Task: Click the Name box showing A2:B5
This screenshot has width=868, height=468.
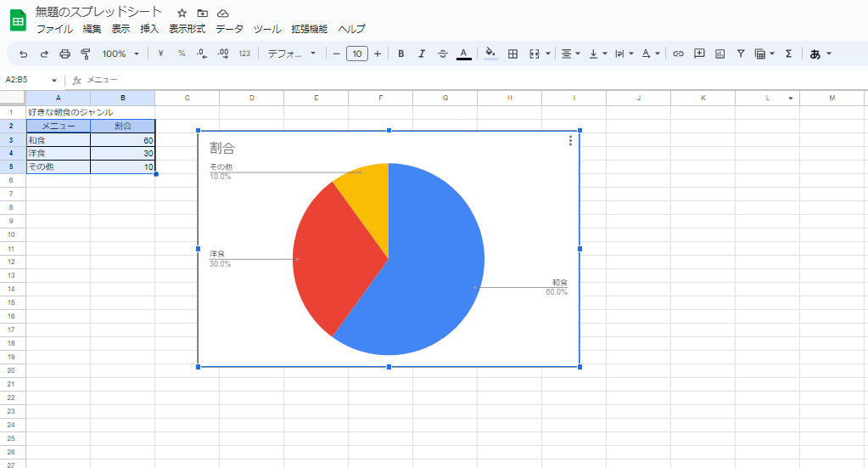Action: [x=26, y=81]
